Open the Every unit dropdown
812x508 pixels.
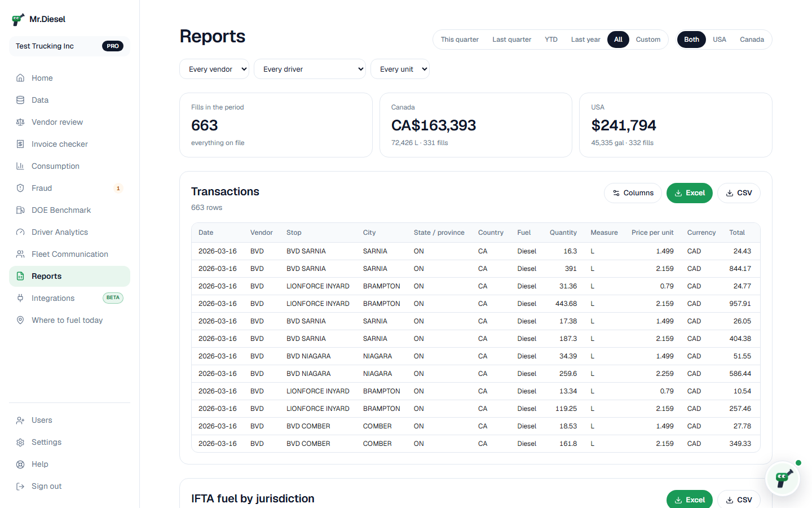coord(400,69)
